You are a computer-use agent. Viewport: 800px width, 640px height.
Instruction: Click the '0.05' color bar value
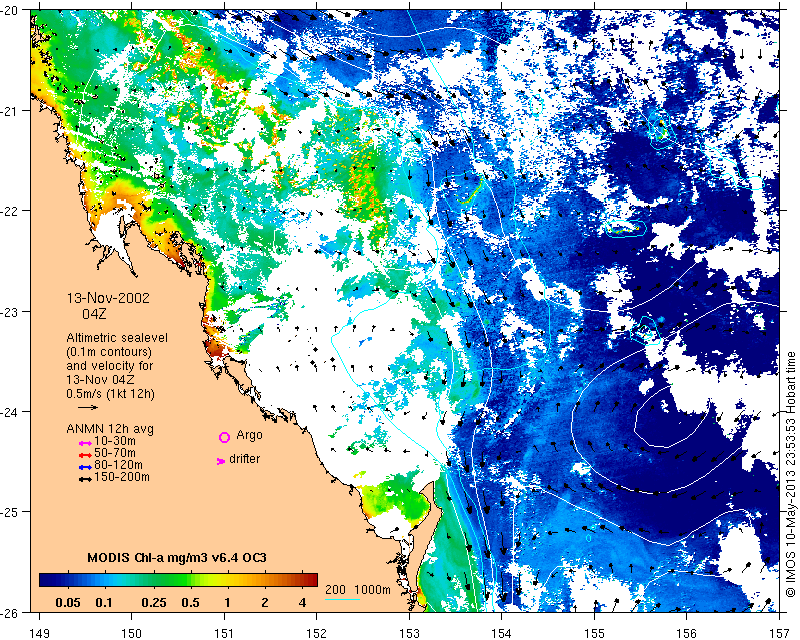(68, 603)
